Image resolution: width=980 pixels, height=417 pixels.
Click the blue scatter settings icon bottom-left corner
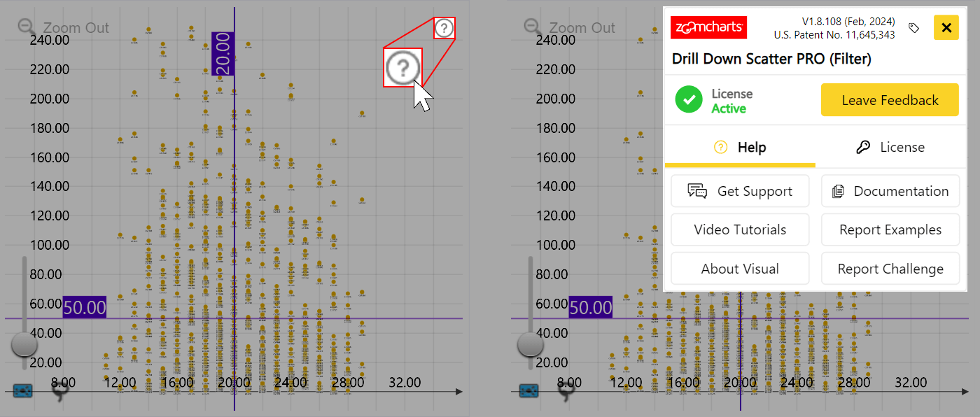tap(22, 391)
